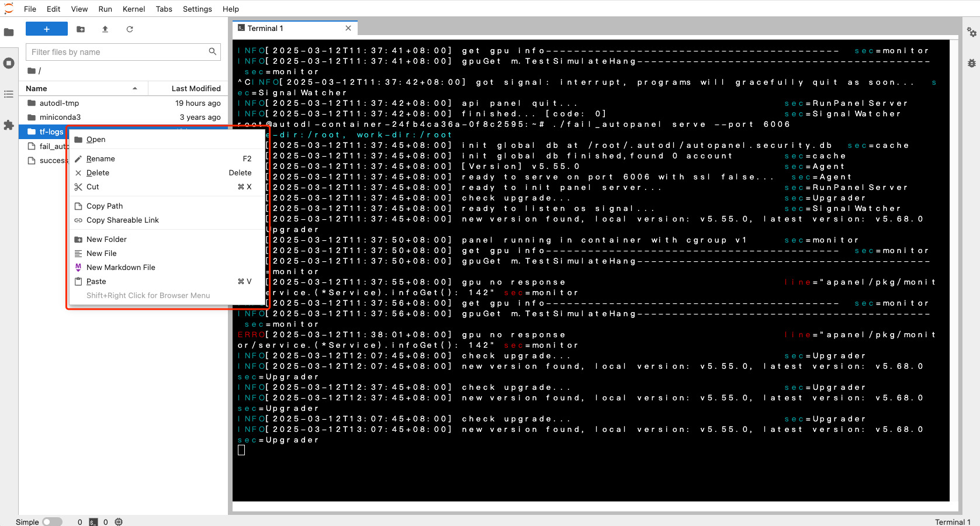This screenshot has width=980, height=526.
Task: Click the terminals count icon in status bar
Action: [x=94, y=522]
